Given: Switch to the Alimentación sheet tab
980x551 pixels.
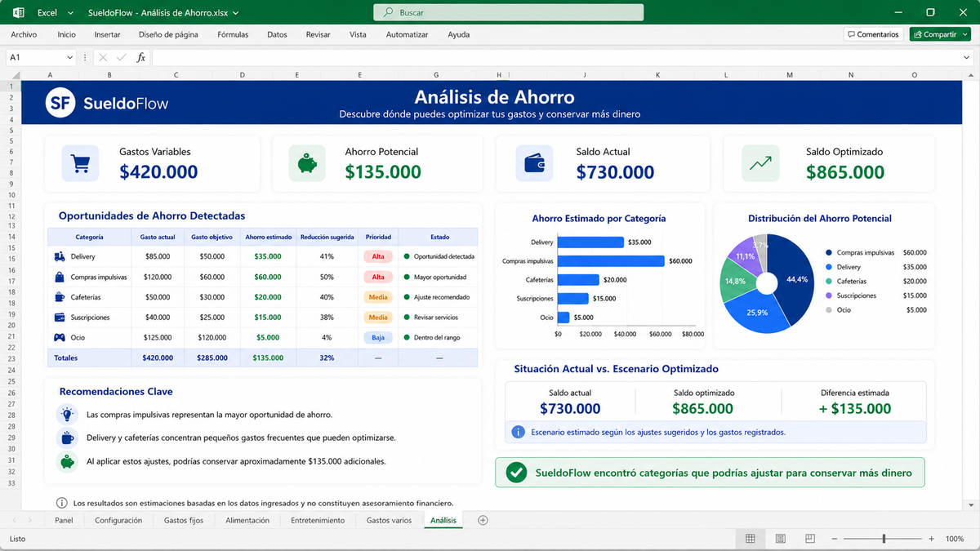Looking at the screenshot, I should (x=247, y=520).
